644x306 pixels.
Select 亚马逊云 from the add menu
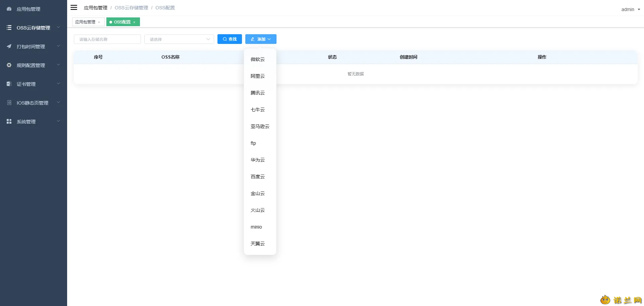coord(260,126)
